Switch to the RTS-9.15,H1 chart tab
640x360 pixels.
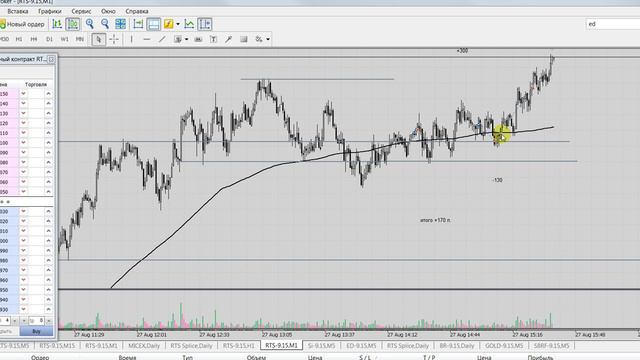[238, 346]
